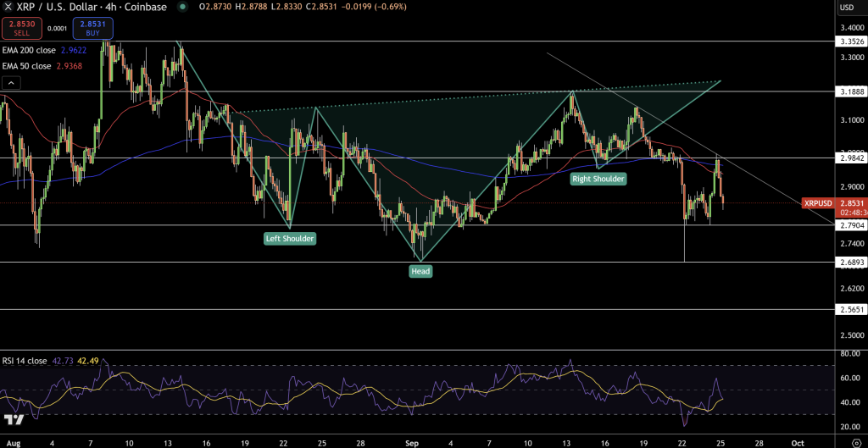Viewport: 868px width, 448px height.
Task: Select the EMA 200 close indicator legend
Action: (29, 50)
